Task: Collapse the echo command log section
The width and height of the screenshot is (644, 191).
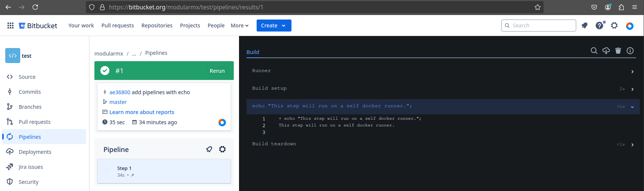Action: coord(632,107)
